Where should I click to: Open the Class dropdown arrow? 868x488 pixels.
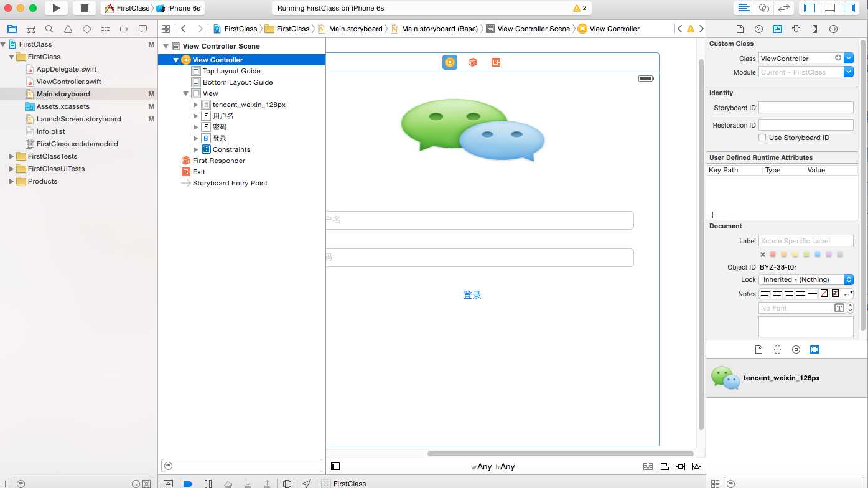(x=849, y=58)
